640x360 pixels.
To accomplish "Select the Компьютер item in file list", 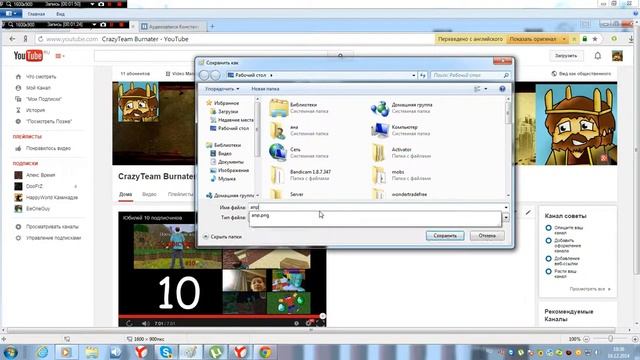I will [400, 130].
